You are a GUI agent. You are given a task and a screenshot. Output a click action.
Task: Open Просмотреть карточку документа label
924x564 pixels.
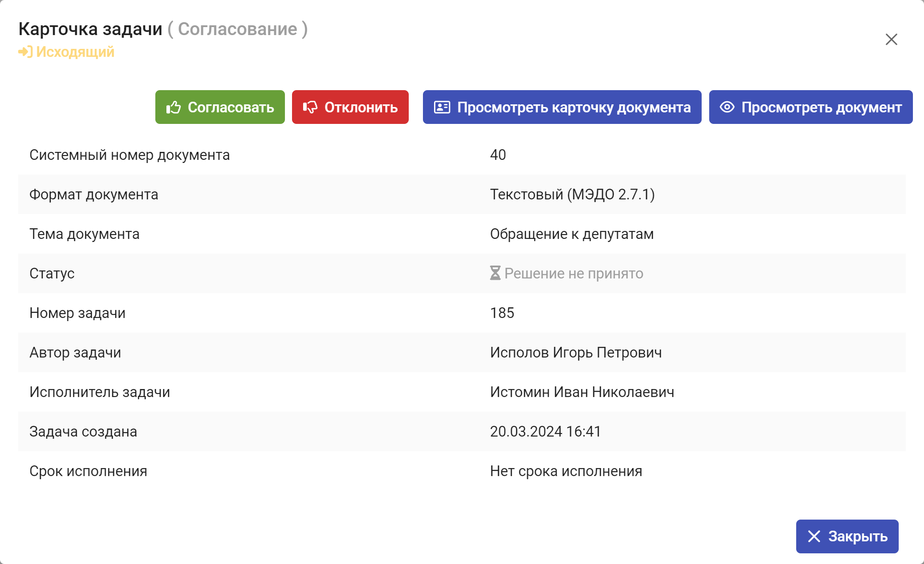[574, 107]
